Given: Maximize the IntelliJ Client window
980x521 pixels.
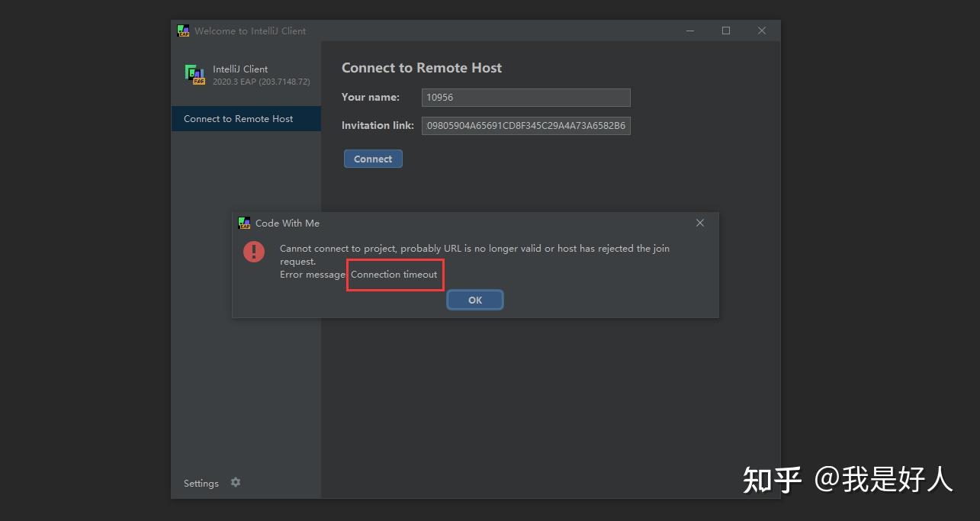Looking at the screenshot, I should [x=726, y=31].
